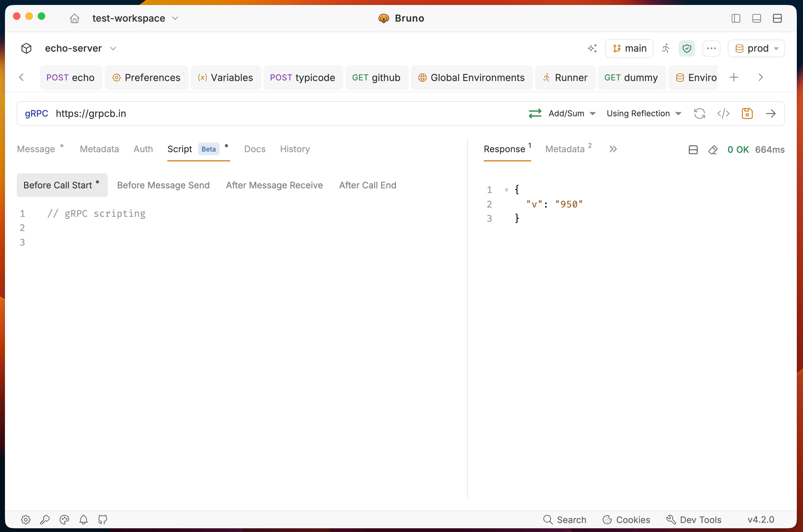Switch to horizontal split layout icon
This screenshot has height=532, width=803.
(777, 18)
